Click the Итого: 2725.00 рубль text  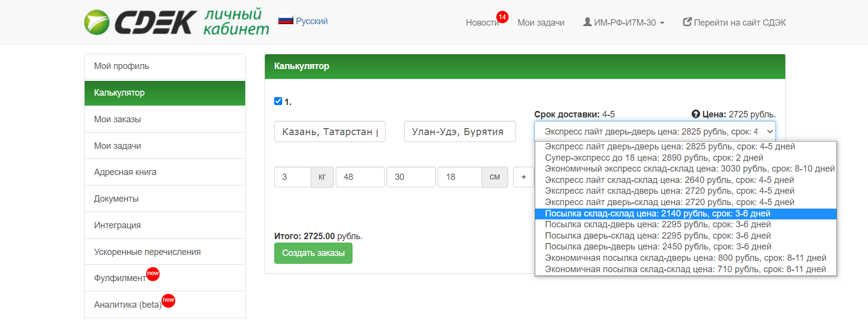(319, 236)
